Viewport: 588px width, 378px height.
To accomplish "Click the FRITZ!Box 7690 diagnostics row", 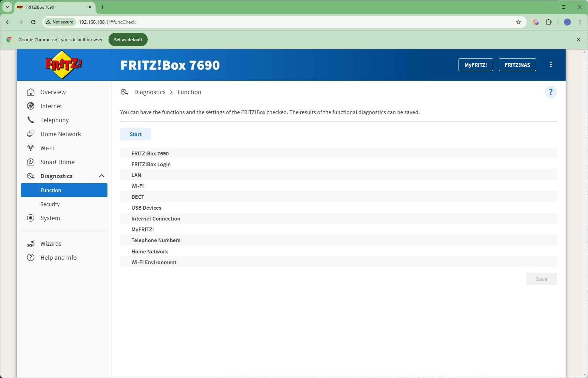I will [x=338, y=153].
